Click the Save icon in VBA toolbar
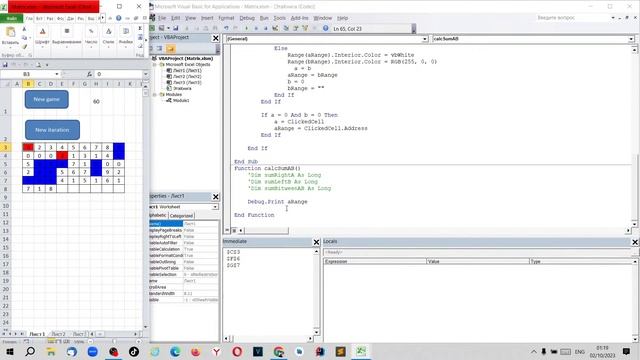Viewport: 640px width, 360px height. pos(176,28)
